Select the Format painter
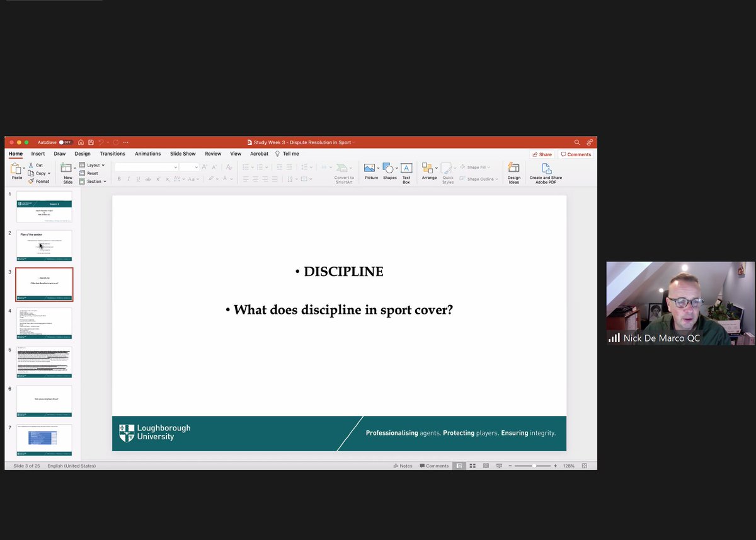 pos(38,181)
